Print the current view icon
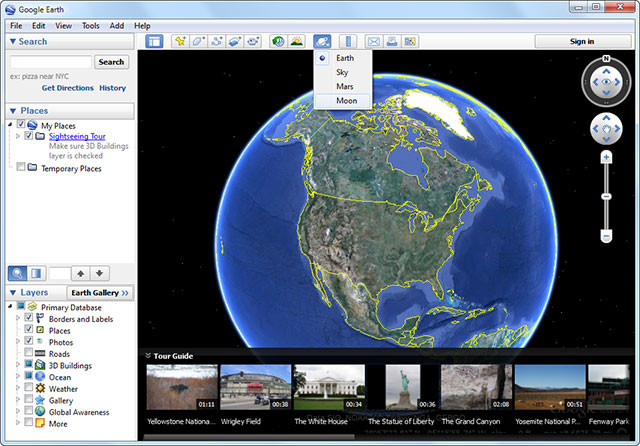The width and height of the screenshot is (640, 446). [392, 41]
